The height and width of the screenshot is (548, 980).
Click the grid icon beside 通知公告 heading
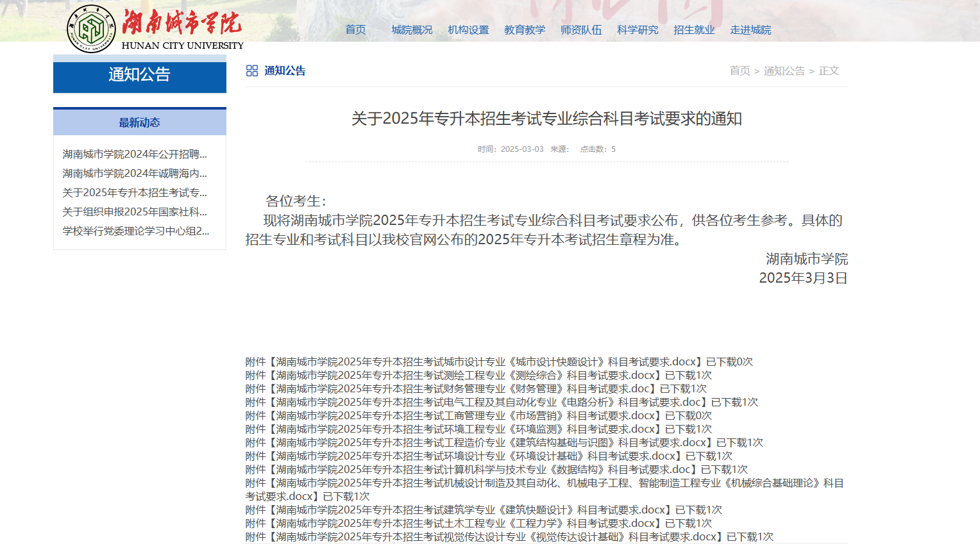point(252,71)
